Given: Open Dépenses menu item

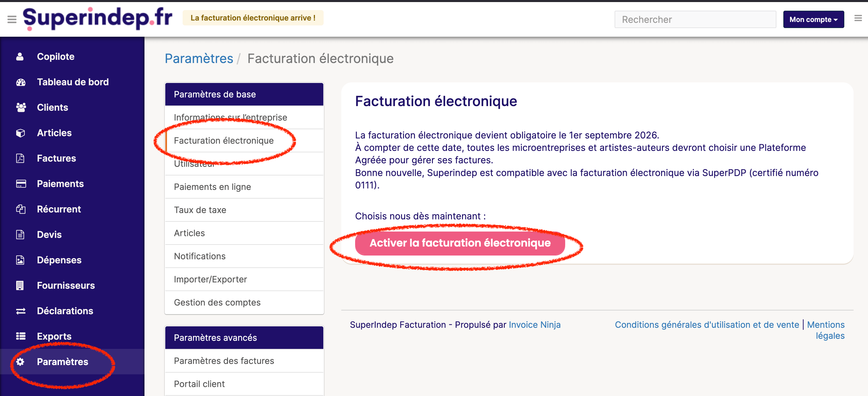Looking at the screenshot, I should (x=72, y=260).
